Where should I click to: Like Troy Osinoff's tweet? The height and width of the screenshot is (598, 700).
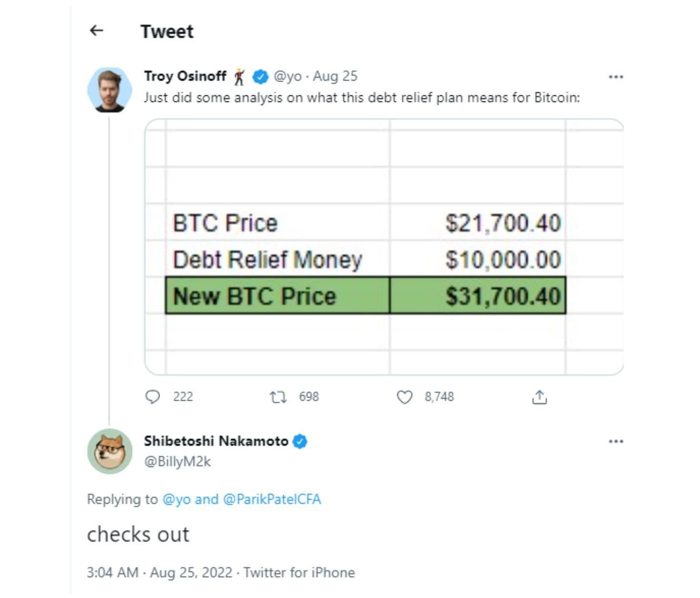click(405, 396)
